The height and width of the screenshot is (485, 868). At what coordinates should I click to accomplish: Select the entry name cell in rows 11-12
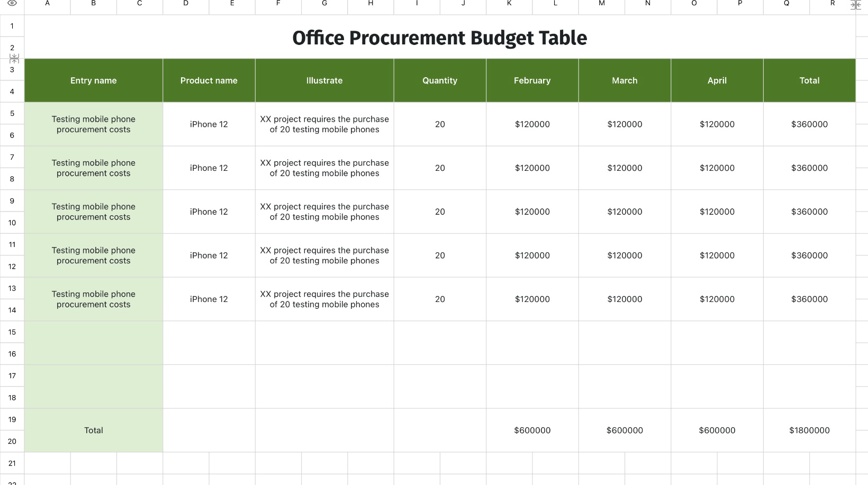pyautogui.click(x=94, y=255)
